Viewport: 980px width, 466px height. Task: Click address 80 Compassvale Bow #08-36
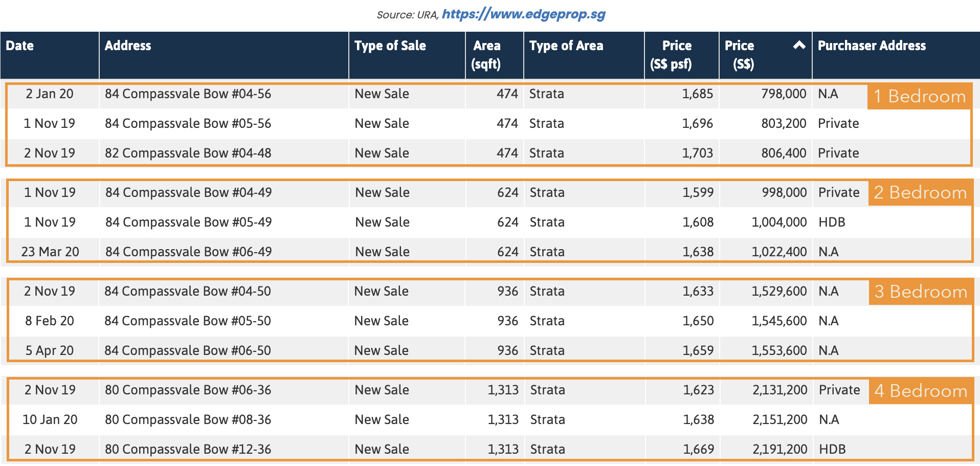pos(188,420)
